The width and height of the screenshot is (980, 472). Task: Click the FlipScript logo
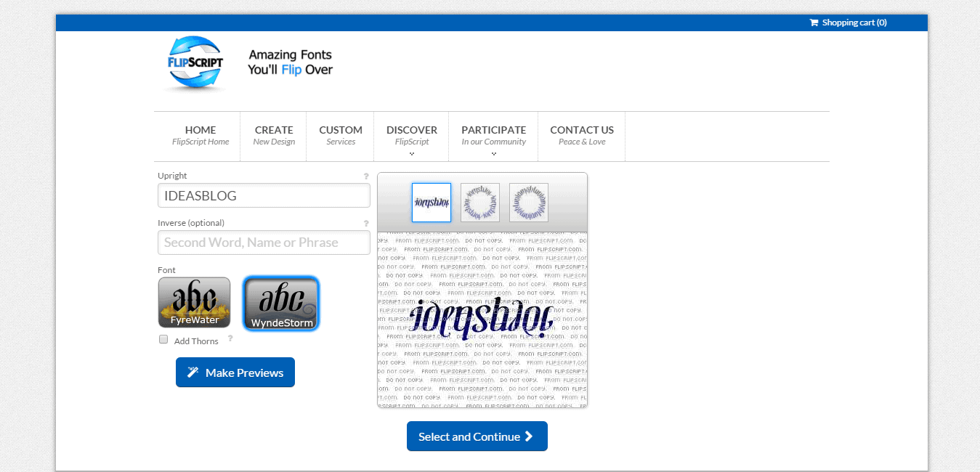194,62
